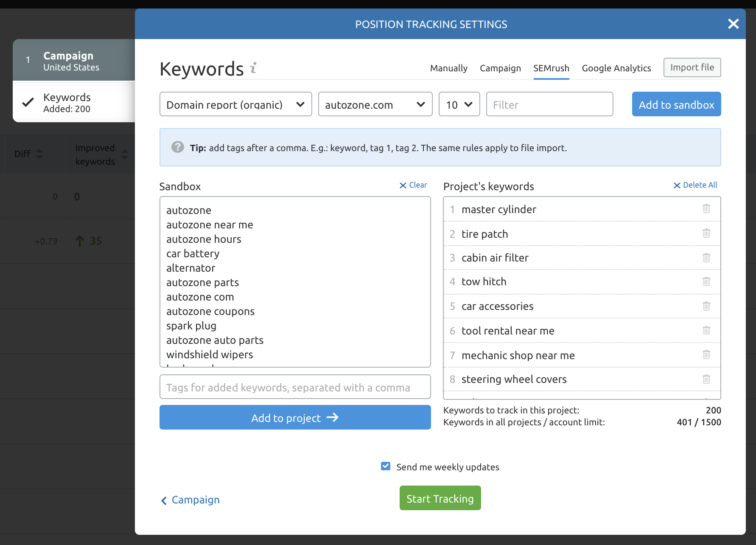756x545 pixels.
Task: Open the Campaign United States step in sidebar
Action: tap(74, 60)
